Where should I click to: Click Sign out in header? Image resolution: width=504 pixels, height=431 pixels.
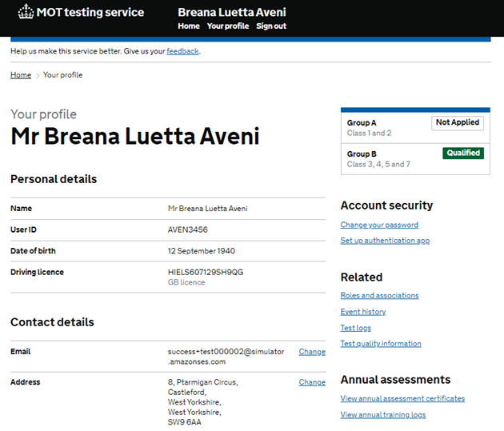(271, 26)
